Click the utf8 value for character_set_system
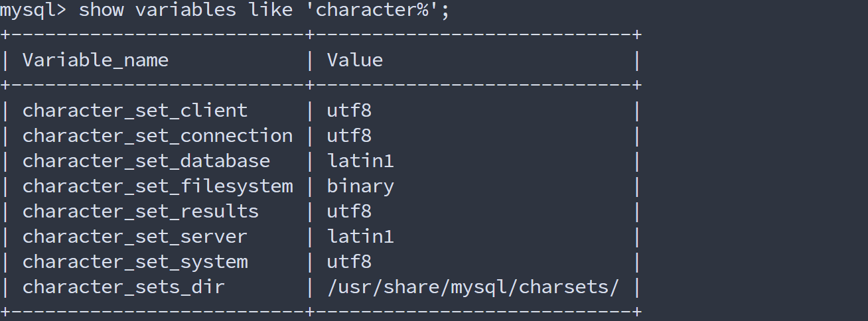868x321 pixels. pyautogui.click(x=349, y=262)
